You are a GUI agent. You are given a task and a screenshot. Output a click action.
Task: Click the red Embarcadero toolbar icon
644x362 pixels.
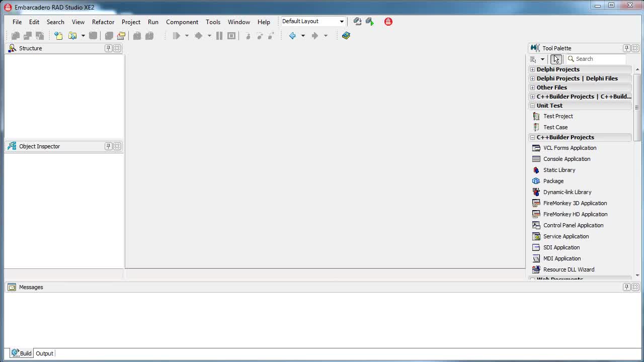[388, 22]
